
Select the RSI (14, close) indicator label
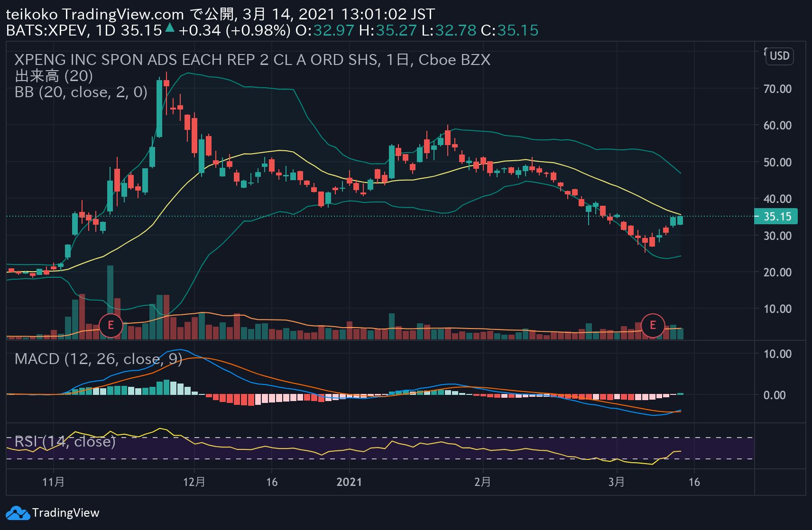pos(65,441)
